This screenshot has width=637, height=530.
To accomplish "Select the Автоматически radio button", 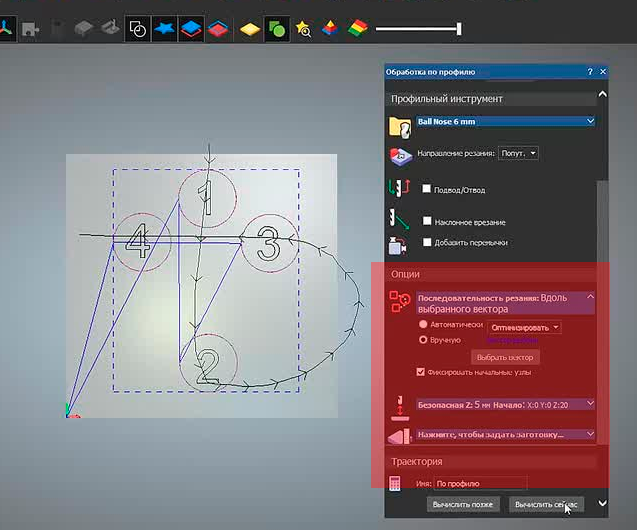I will [423, 326].
